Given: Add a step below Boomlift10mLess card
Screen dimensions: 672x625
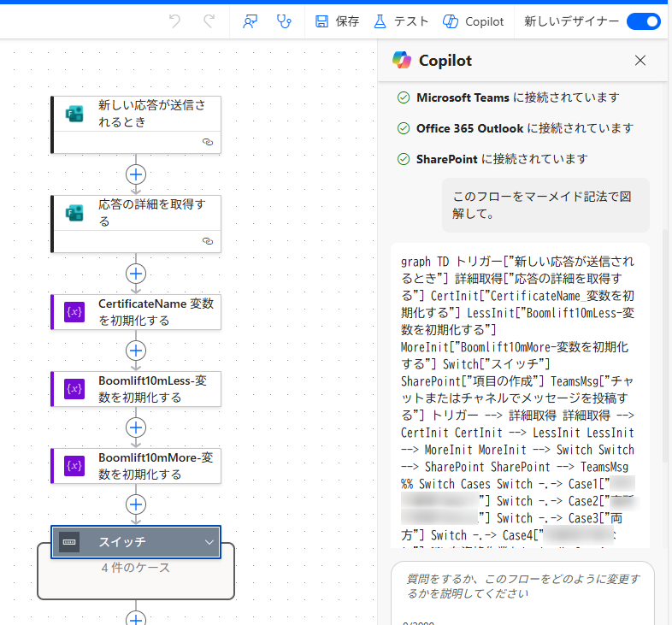Looking at the screenshot, I should tap(136, 427).
